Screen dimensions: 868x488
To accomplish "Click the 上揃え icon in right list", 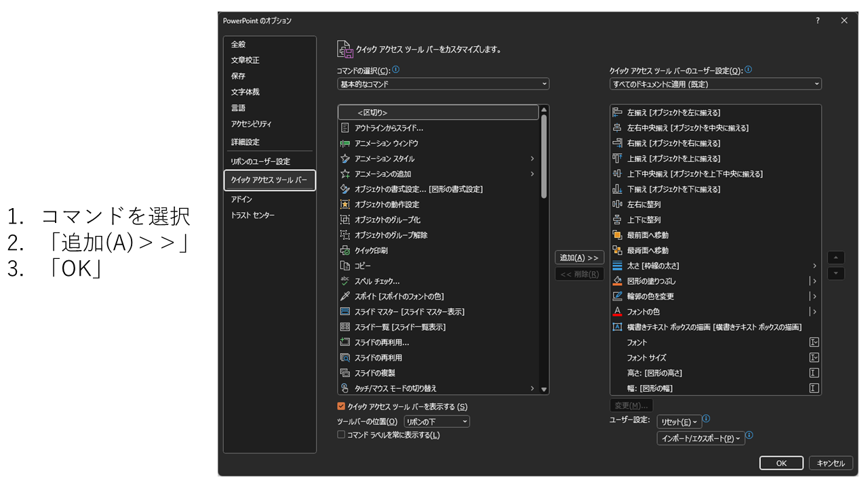I will [x=617, y=159].
